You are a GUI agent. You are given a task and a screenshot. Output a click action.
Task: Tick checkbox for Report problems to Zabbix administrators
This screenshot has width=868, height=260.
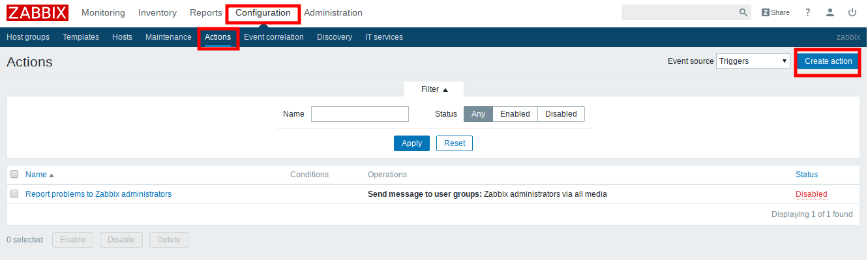14,194
